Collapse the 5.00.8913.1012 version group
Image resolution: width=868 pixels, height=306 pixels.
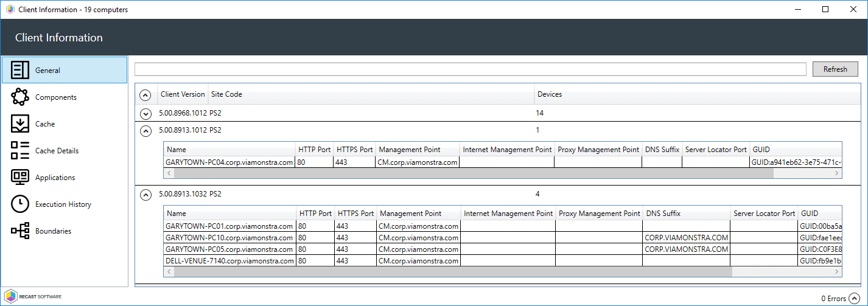(145, 130)
